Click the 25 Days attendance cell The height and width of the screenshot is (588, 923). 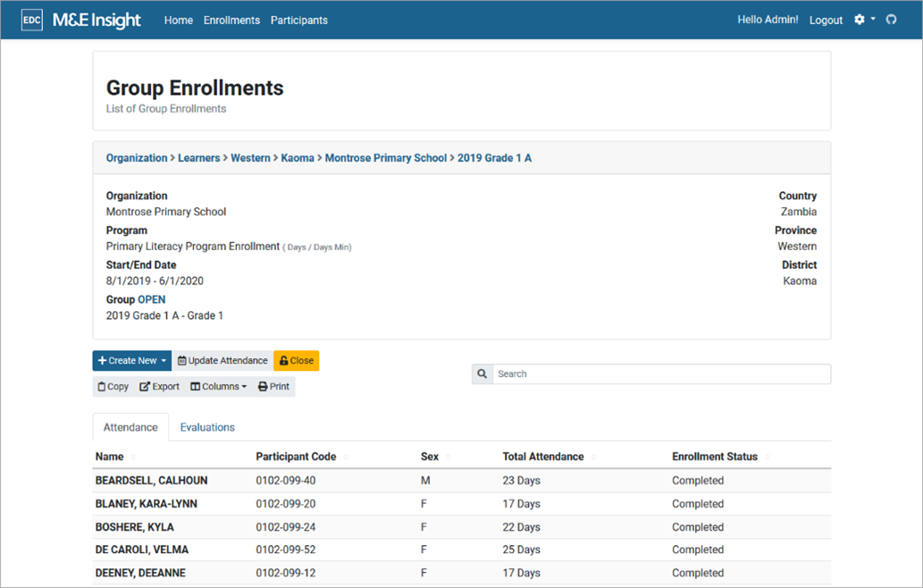pos(522,550)
